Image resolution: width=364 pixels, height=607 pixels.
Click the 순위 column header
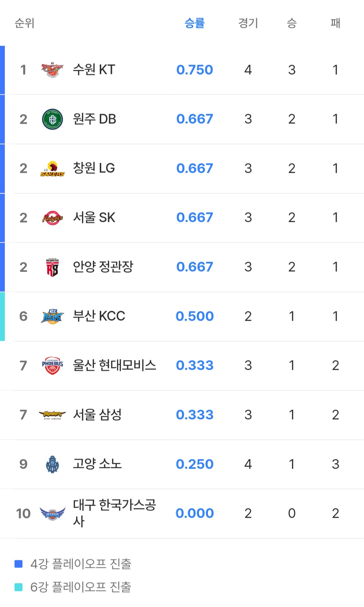click(25, 23)
